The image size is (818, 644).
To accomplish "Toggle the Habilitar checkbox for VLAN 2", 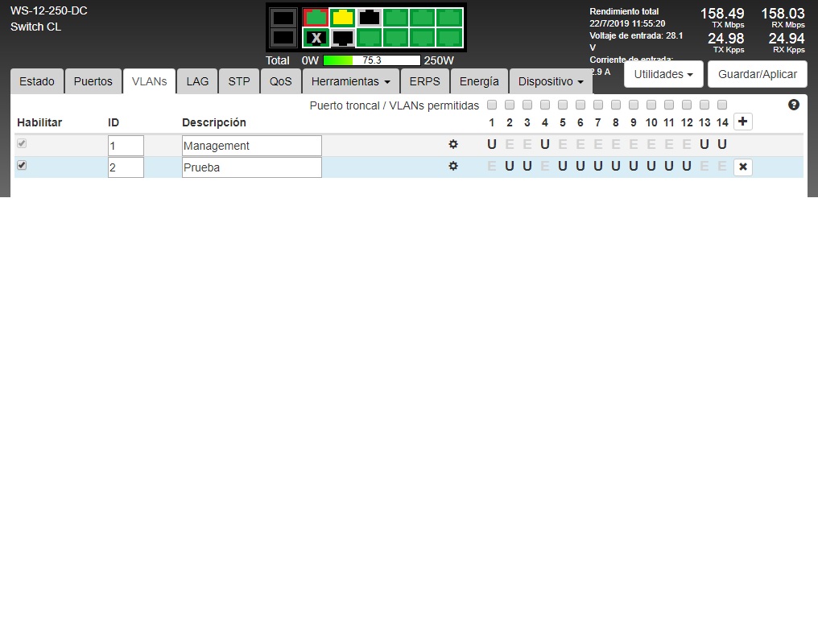I will 23,166.
